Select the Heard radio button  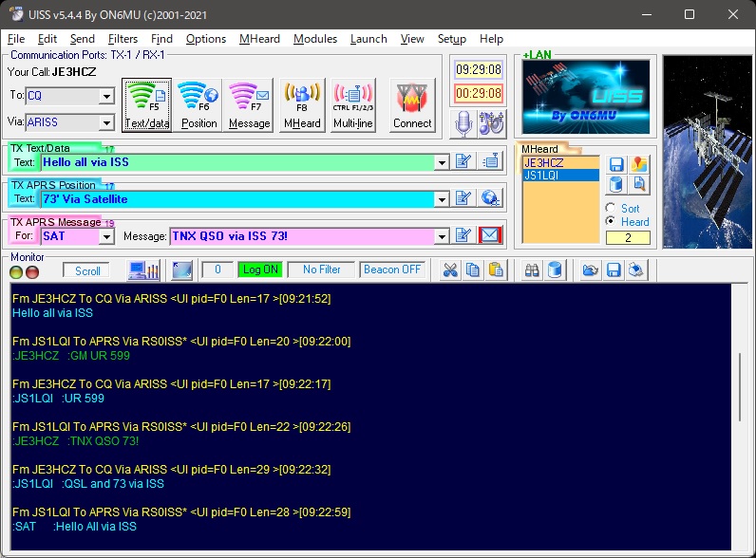point(610,221)
